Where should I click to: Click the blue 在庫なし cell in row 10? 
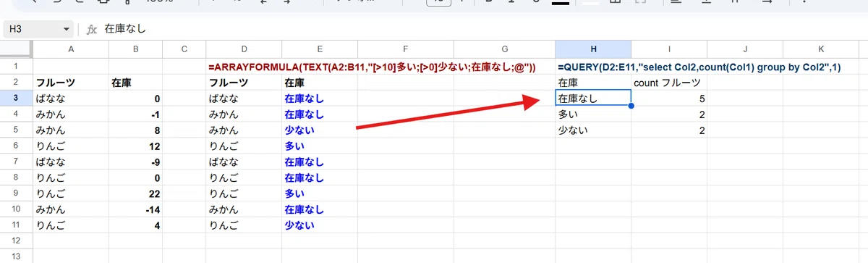pyautogui.click(x=320, y=209)
